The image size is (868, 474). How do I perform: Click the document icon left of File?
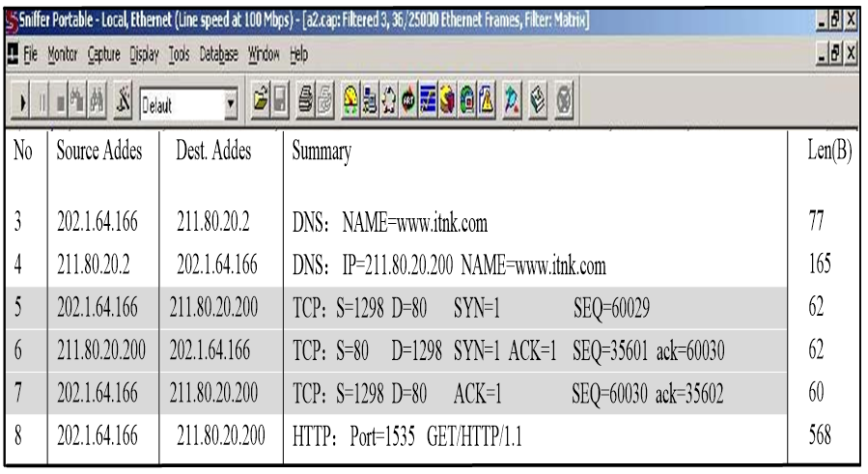tap(13, 54)
